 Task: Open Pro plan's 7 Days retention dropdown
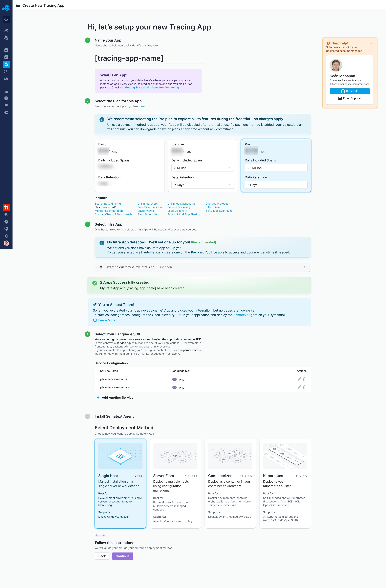[276, 185]
